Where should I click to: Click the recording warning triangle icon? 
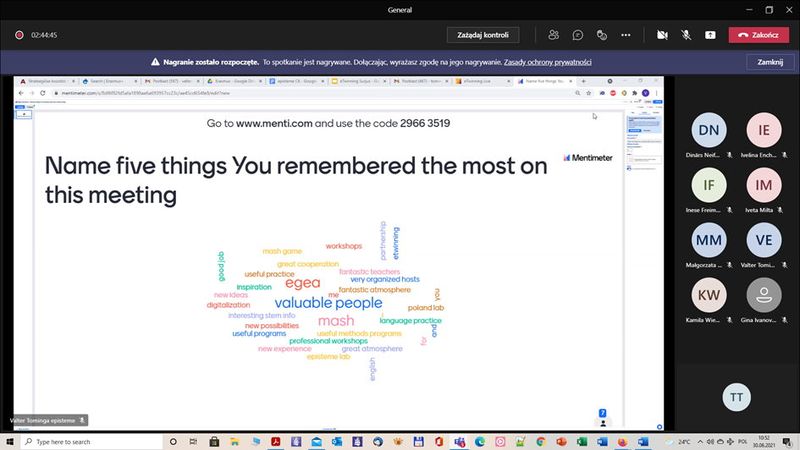(x=155, y=62)
